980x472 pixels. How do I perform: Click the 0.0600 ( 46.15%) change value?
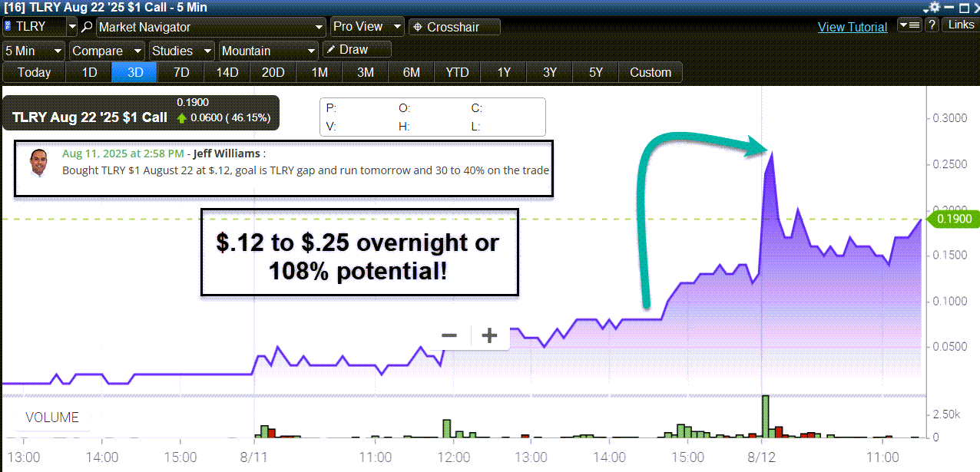230,118
